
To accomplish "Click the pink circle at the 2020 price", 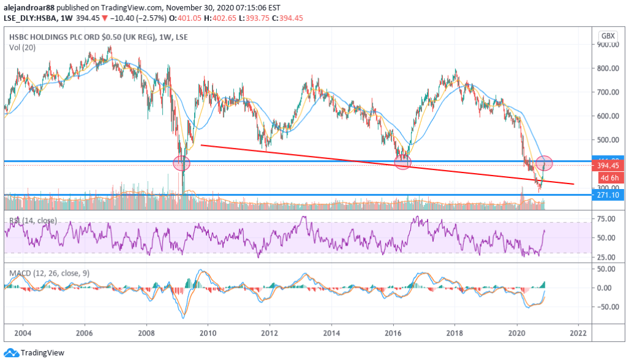I will pyautogui.click(x=544, y=163).
